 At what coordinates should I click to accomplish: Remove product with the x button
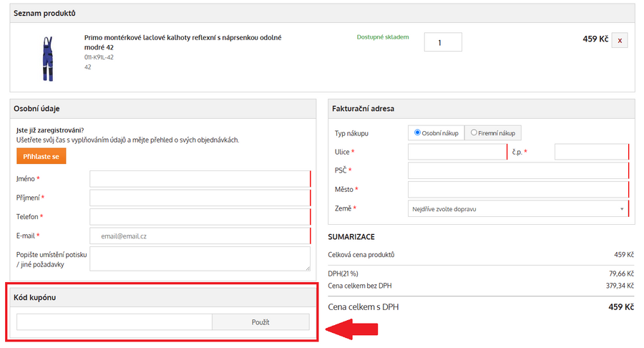point(620,41)
